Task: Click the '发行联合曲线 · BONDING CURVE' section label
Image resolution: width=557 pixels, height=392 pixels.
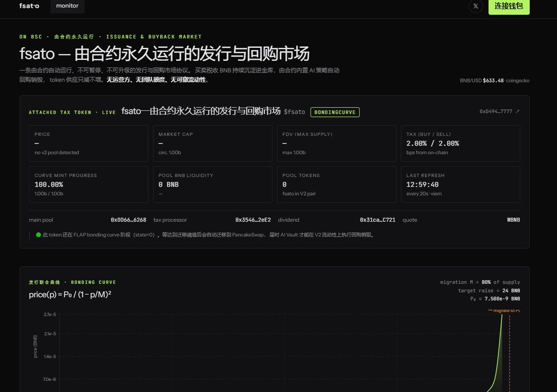Action: pyautogui.click(x=72, y=282)
